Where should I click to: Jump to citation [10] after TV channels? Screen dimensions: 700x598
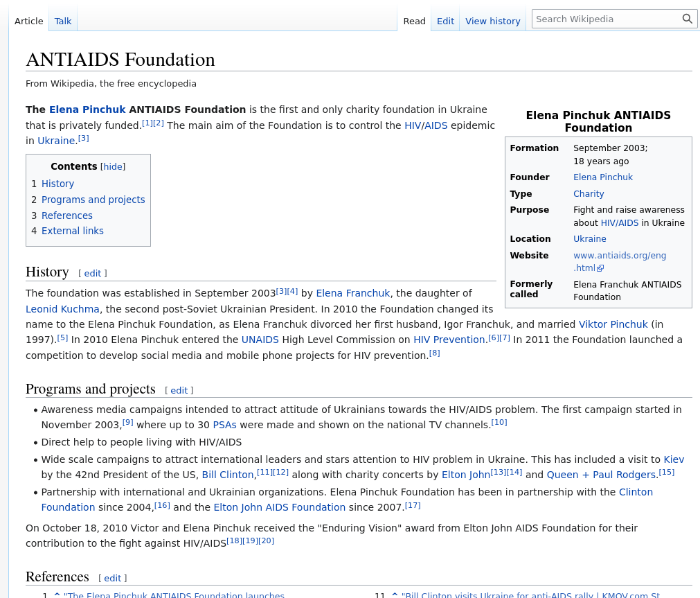coord(499,423)
